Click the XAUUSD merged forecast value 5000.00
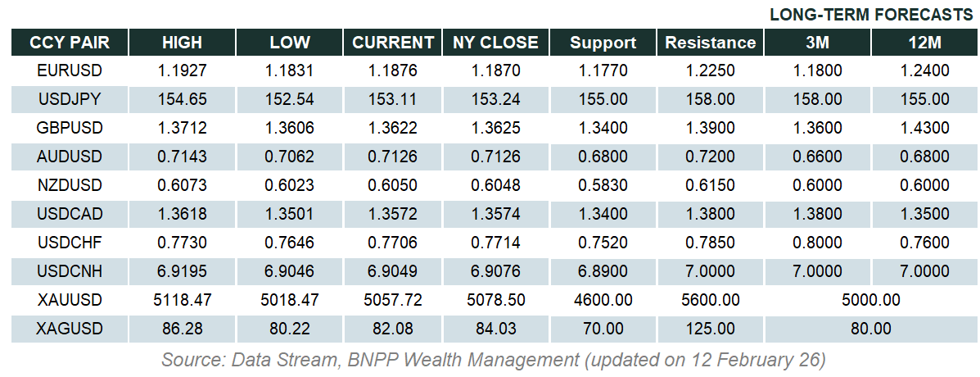The height and width of the screenshot is (377, 980). coord(870,300)
